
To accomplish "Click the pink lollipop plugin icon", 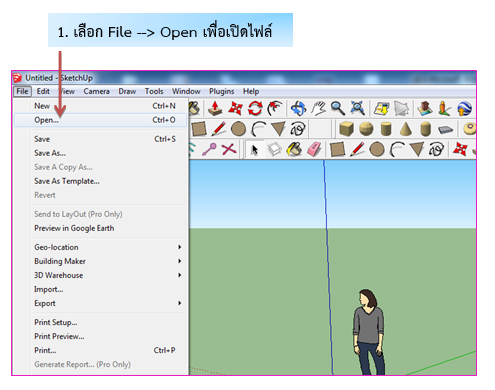I will tap(209, 149).
